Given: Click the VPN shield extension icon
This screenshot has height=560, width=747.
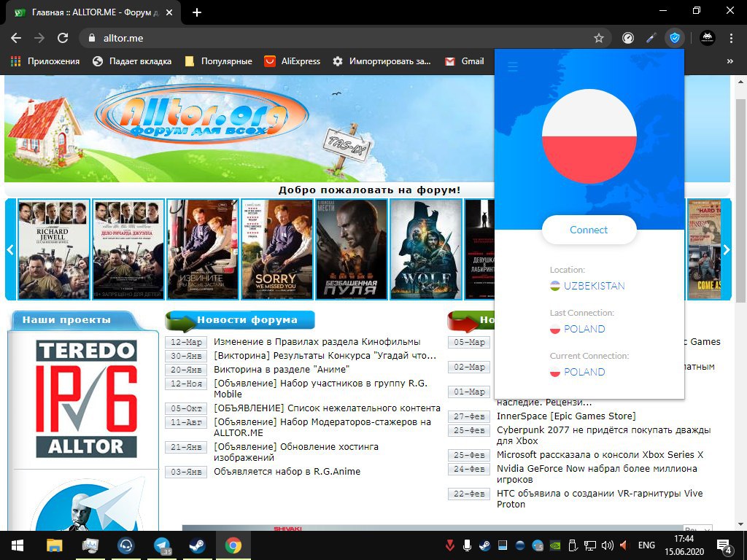Looking at the screenshot, I should coord(675,38).
